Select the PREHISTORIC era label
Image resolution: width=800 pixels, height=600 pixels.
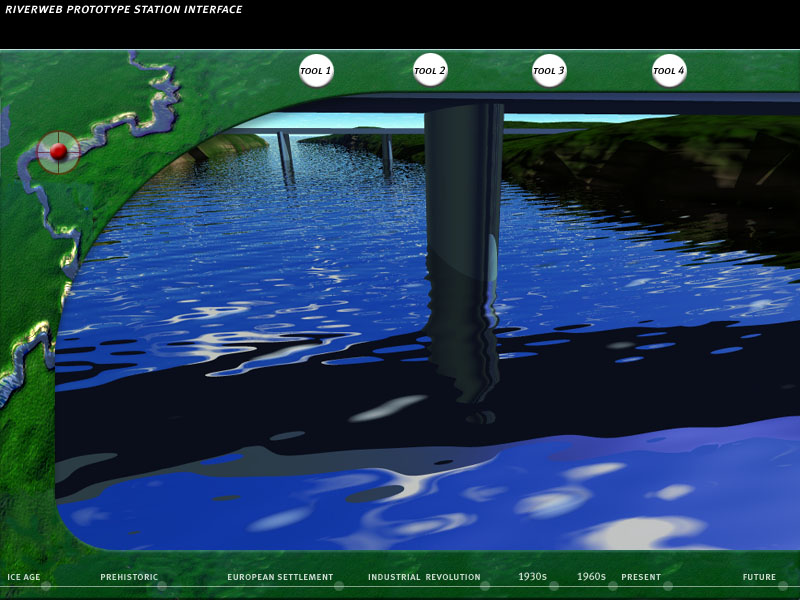click(129, 577)
